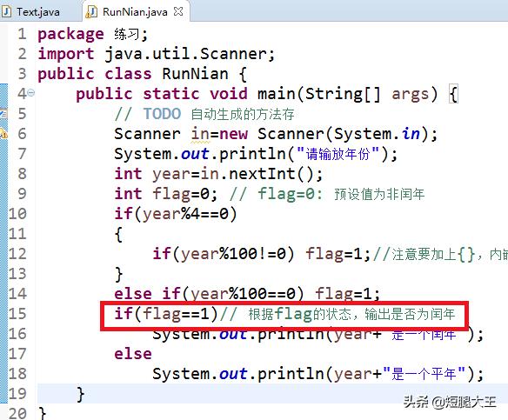The height and width of the screenshot is (420, 508).
Task: Click line number 20 in the gutter
Action: pyautogui.click(x=17, y=413)
